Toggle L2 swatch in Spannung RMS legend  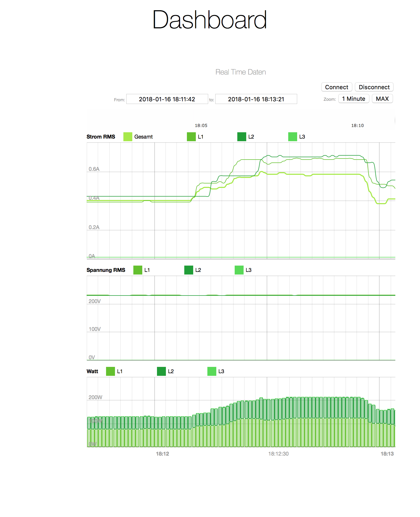tap(189, 270)
